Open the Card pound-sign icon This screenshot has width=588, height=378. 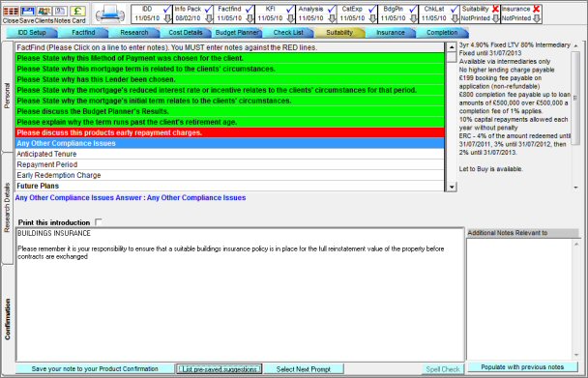tap(77, 12)
